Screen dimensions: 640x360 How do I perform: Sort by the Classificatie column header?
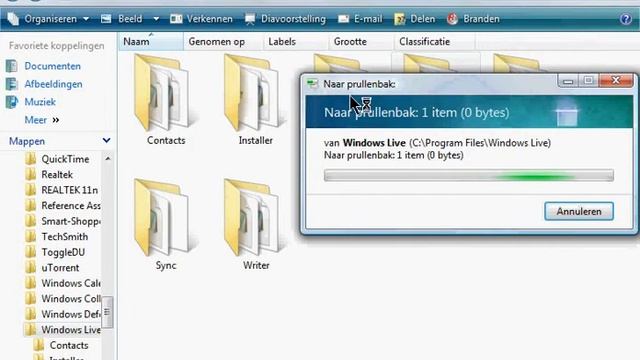435,42
